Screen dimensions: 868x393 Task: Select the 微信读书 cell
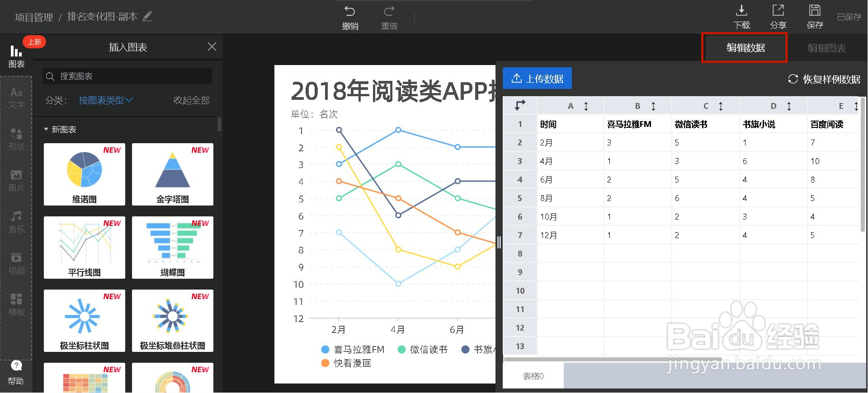pyautogui.click(x=706, y=124)
